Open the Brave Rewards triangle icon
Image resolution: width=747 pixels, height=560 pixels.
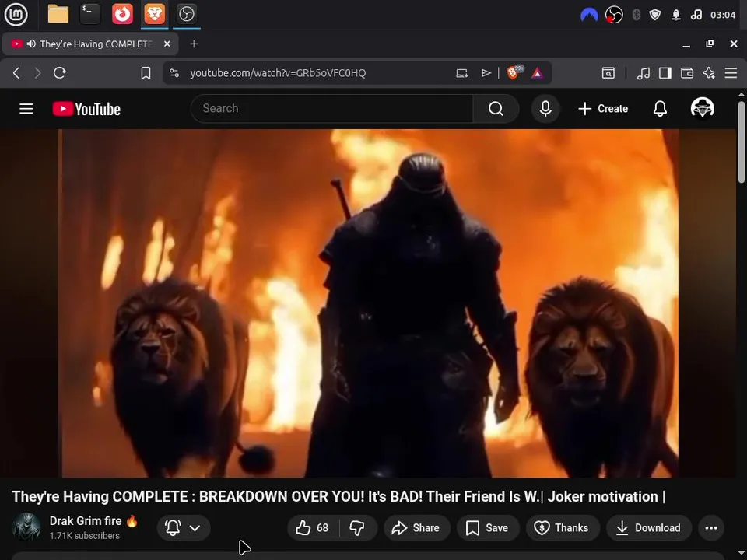[537, 73]
